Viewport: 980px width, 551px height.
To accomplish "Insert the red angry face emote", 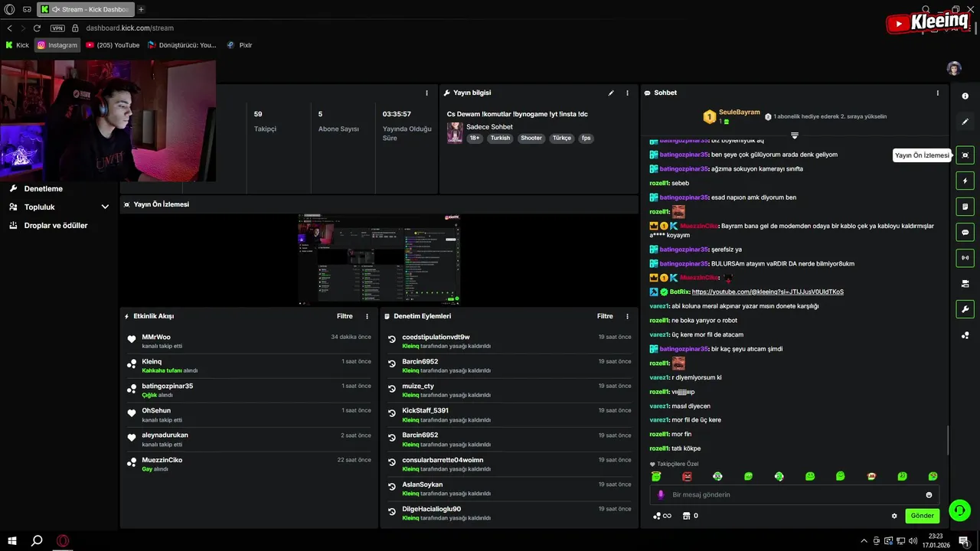I will click(687, 476).
